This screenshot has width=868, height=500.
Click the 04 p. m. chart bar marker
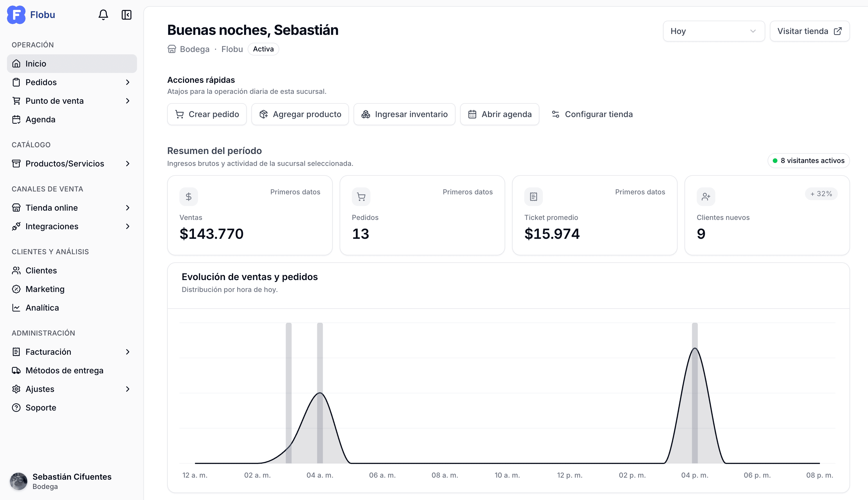[x=695, y=393]
